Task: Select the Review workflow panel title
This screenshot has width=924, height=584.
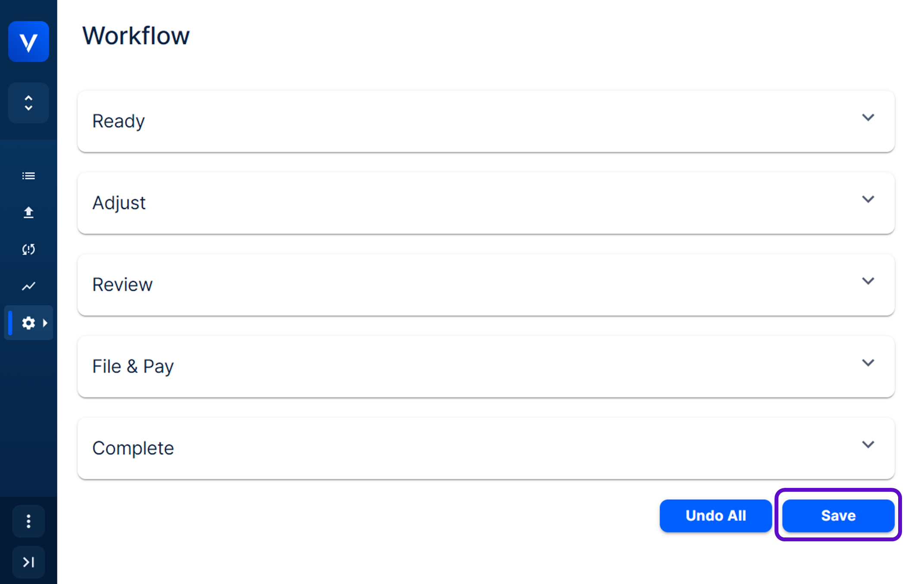Action: tap(122, 284)
